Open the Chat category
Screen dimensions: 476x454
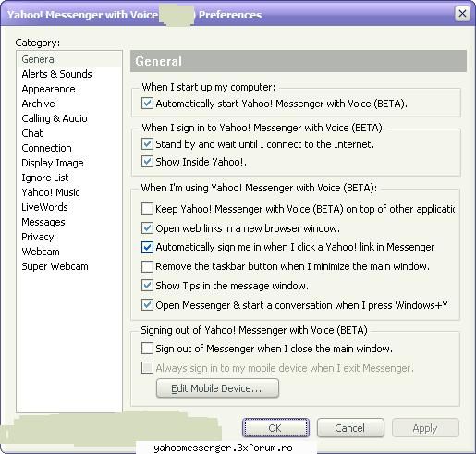32,133
